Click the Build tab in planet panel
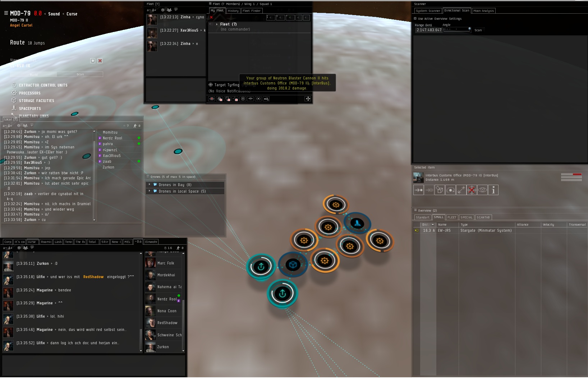 click(x=33, y=74)
